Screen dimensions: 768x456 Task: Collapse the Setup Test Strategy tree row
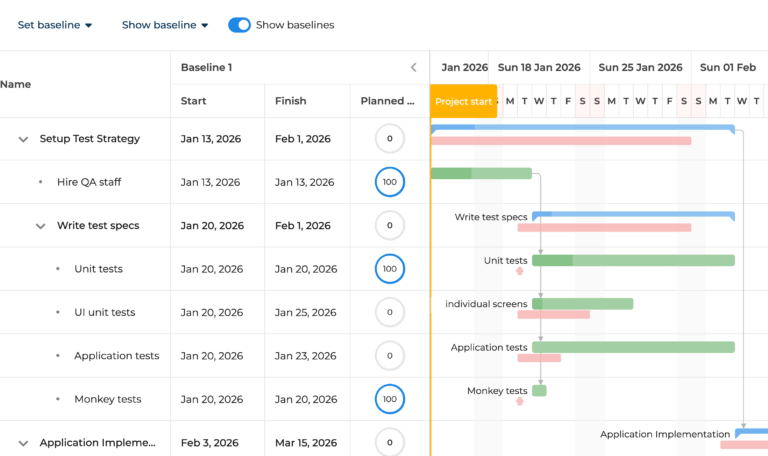[x=23, y=139]
